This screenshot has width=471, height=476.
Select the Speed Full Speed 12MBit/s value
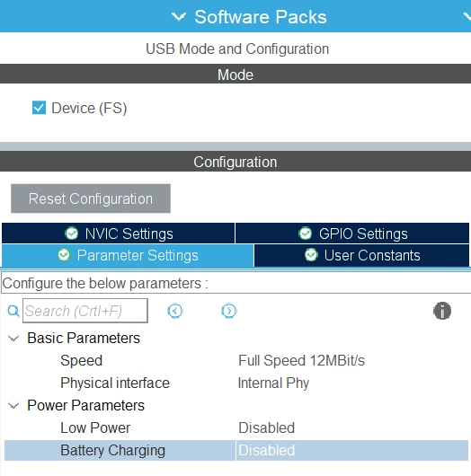click(301, 360)
